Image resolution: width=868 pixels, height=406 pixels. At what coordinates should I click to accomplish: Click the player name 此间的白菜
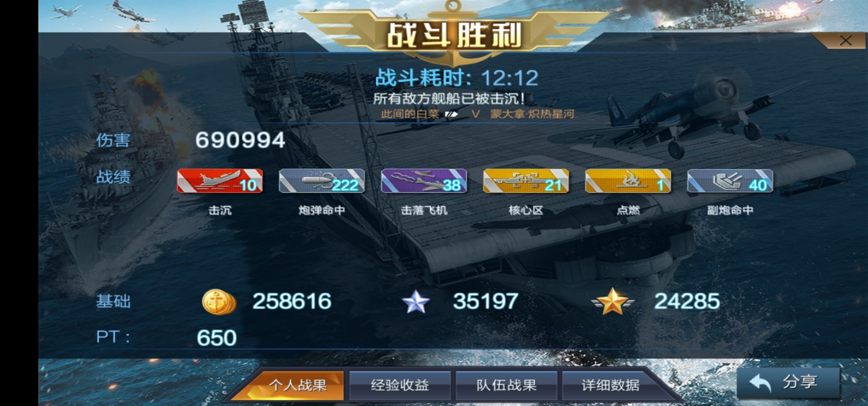[x=410, y=114]
